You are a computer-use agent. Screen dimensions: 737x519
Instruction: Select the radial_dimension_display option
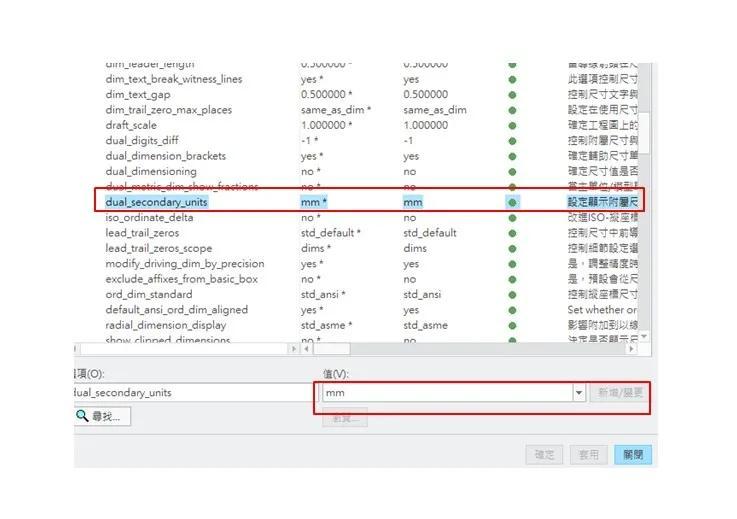[165, 325]
